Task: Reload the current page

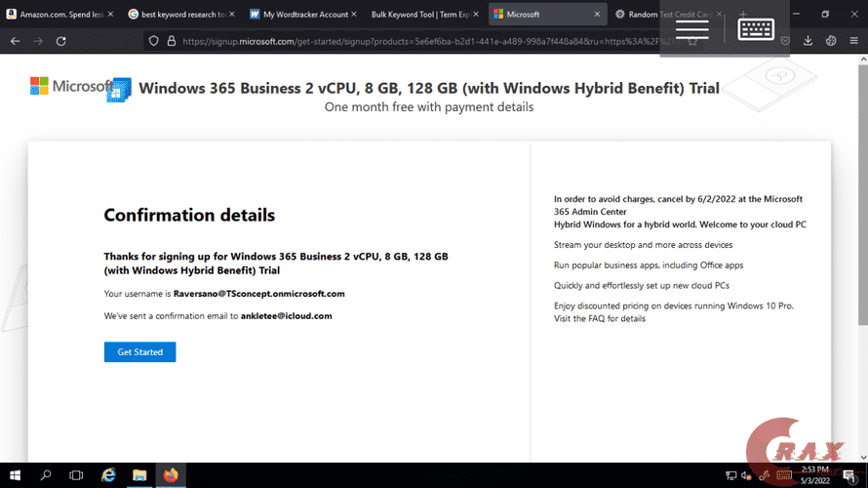Action: pyautogui.click(x=60, y=41)
